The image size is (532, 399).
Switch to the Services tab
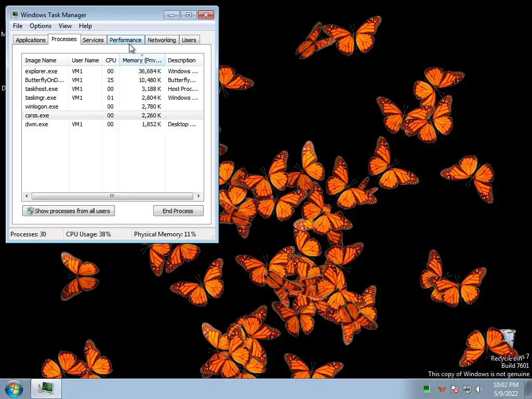pyautogui.click(x=93, y=40)
